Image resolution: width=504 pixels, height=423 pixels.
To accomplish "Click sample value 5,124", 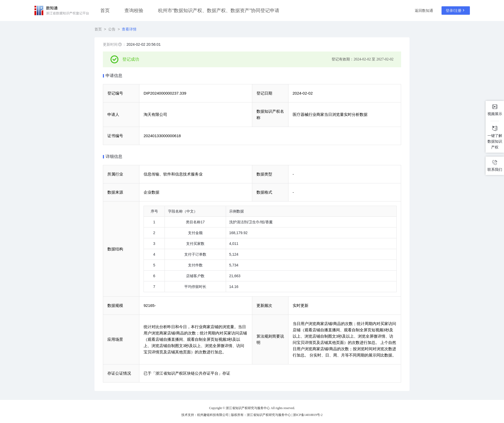I will pos(234,255).
